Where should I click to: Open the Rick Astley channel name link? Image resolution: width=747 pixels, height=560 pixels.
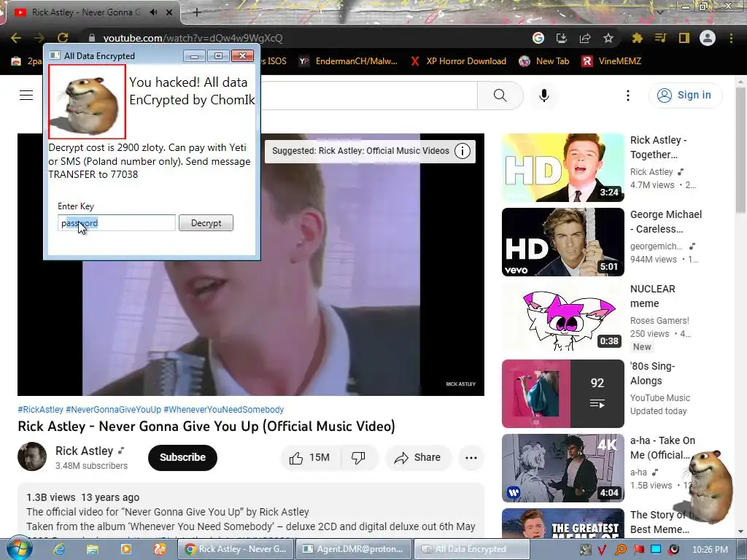click(x=84, y=451)
